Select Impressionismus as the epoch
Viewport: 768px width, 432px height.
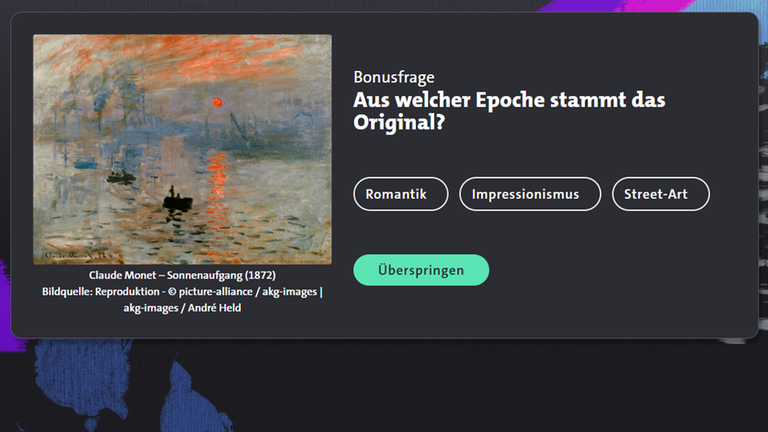click(530, 194)
